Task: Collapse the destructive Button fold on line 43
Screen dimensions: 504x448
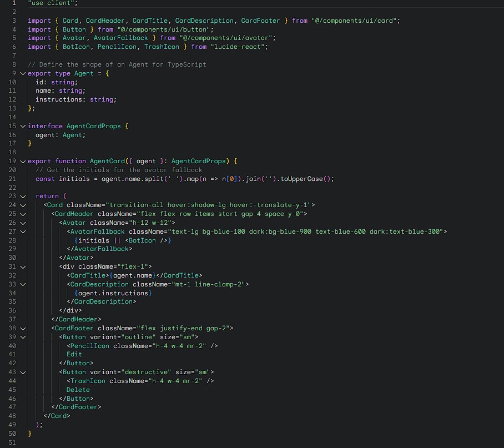Action: coord(23,373)
